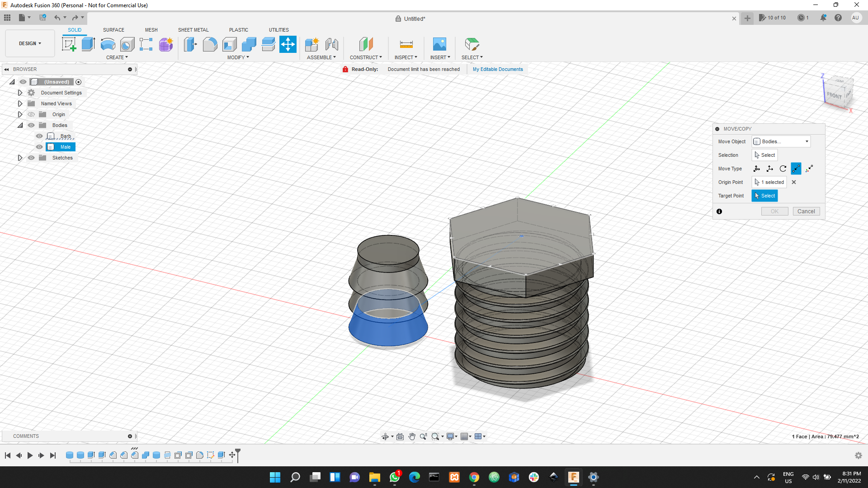Cancel the Move/Copy operation
This screenshot has width=868, height=488.
(806, 211)
